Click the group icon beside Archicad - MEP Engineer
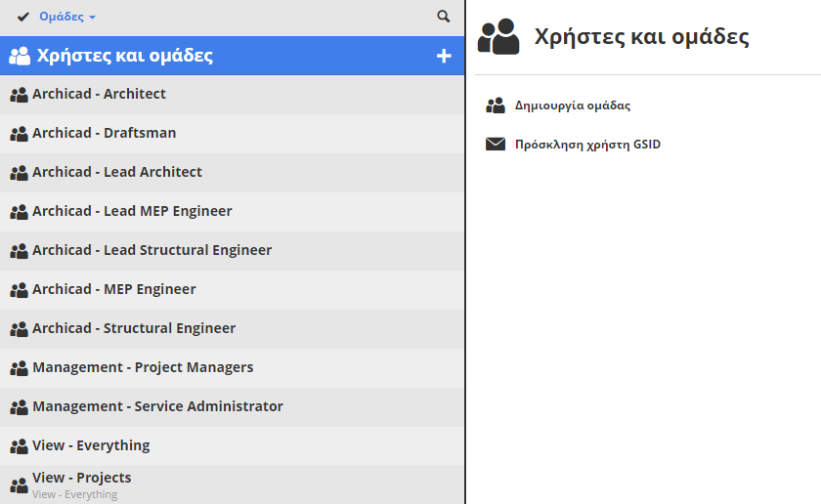This screenshot has height=504, width=821. (x=19, y=290)
